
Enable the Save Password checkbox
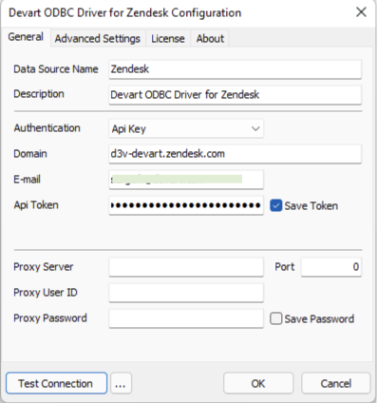click(x=276, y=319)
